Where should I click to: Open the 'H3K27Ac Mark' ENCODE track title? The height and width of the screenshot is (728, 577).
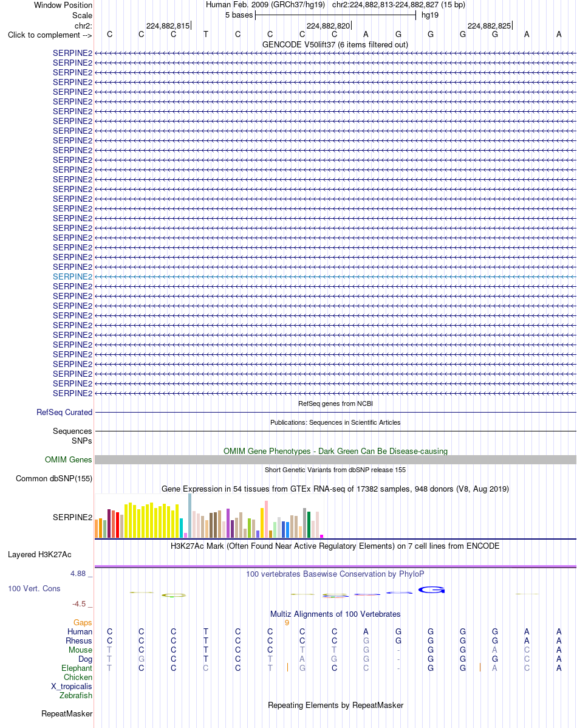click(335, 546)
